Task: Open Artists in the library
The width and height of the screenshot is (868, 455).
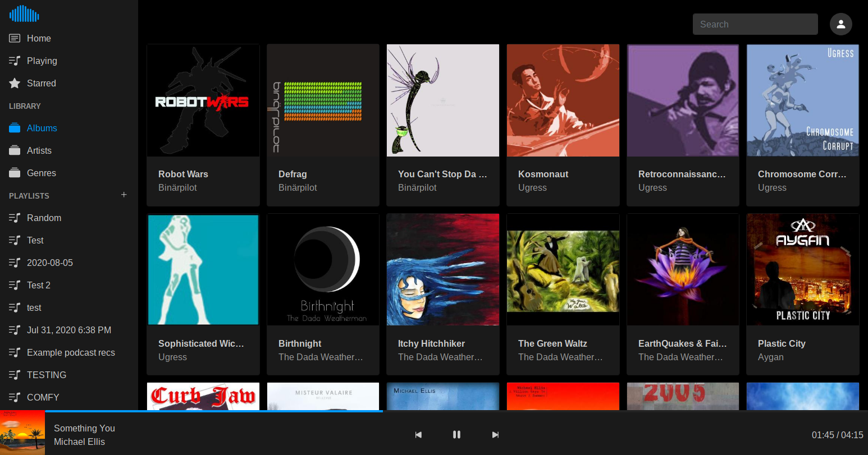Action: pos(69,150)
